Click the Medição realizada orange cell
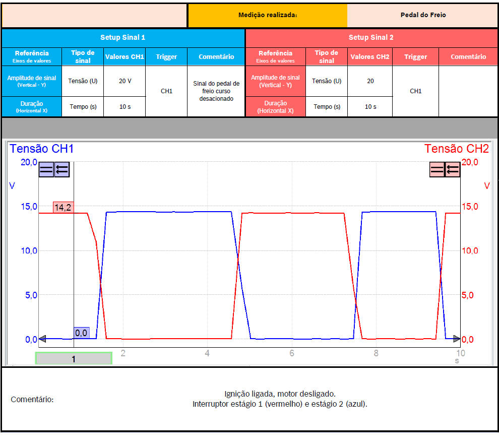Image resolution: width=499 pixels, height=448 pixels. click(268, 15)
